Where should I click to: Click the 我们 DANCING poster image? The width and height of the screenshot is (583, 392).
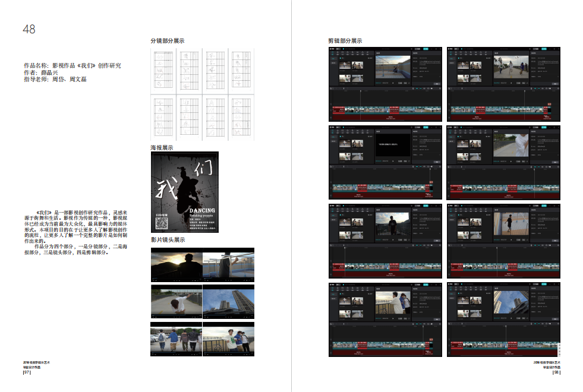(184, 192)
